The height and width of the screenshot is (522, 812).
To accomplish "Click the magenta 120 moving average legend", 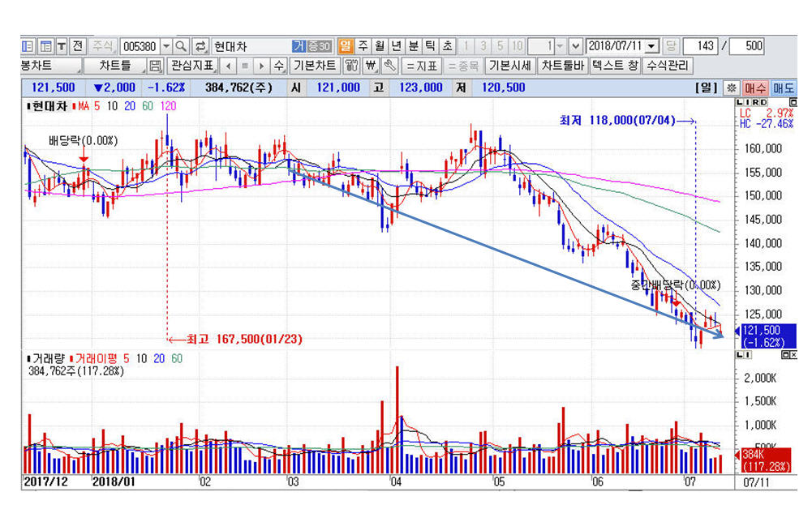I will click(x=169, y=106).
